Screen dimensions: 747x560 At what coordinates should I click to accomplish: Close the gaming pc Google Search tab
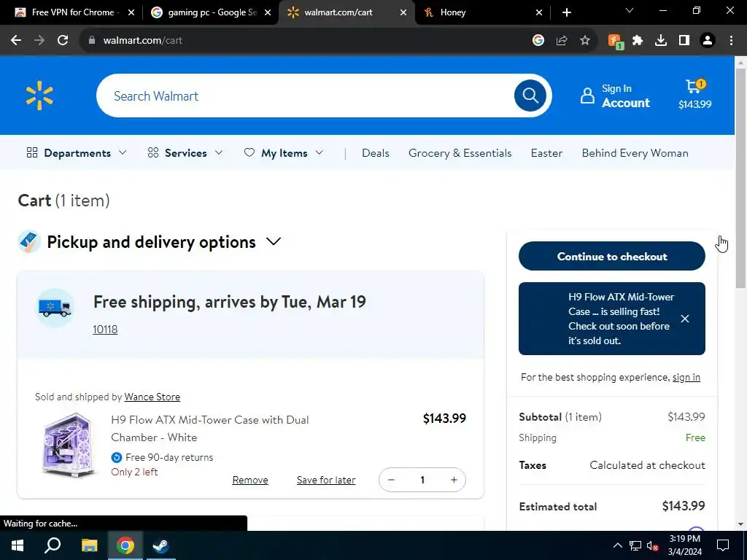coord(268,12)
